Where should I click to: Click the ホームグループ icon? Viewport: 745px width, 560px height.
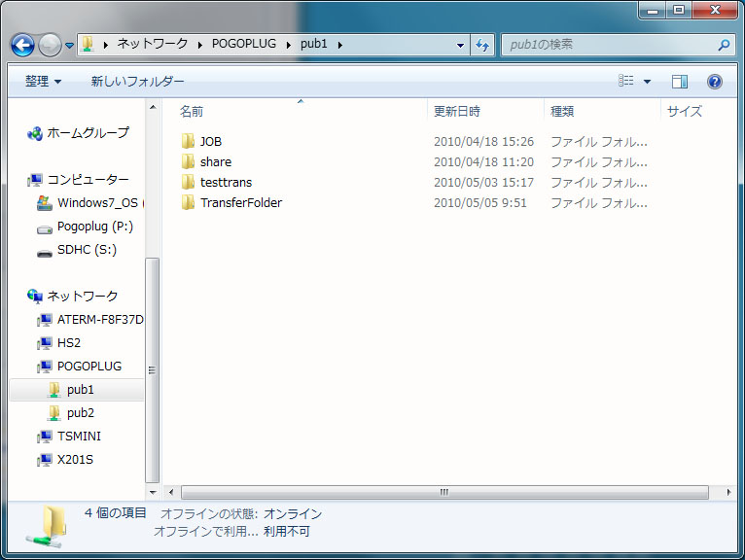point(35,134)
